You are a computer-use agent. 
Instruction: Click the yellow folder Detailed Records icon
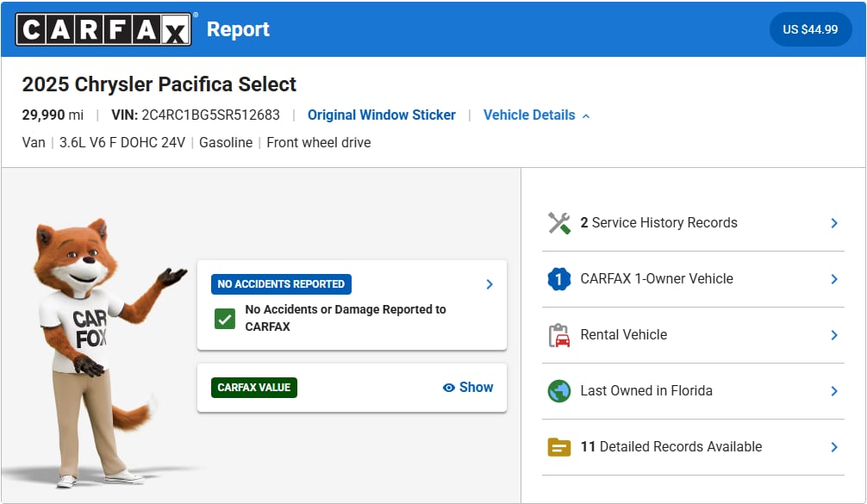point(559,447)
